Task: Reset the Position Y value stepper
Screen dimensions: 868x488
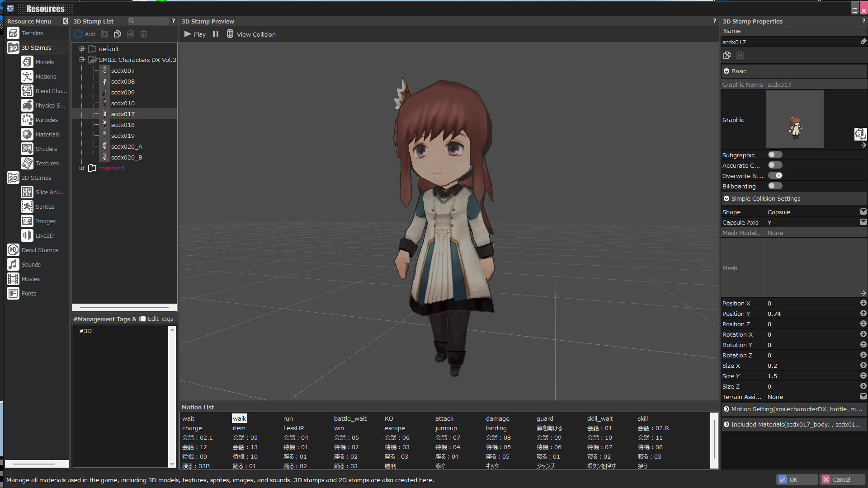Action: 863,313
